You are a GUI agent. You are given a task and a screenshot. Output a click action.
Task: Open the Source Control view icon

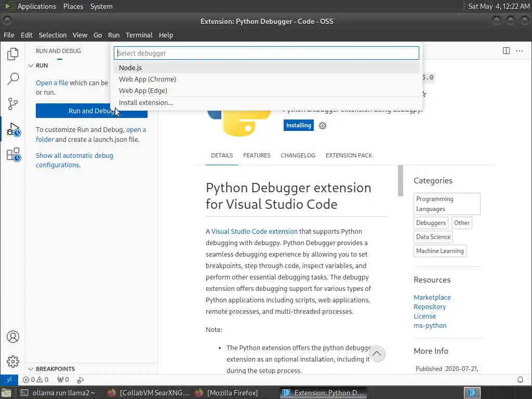(x=12, y=104)
